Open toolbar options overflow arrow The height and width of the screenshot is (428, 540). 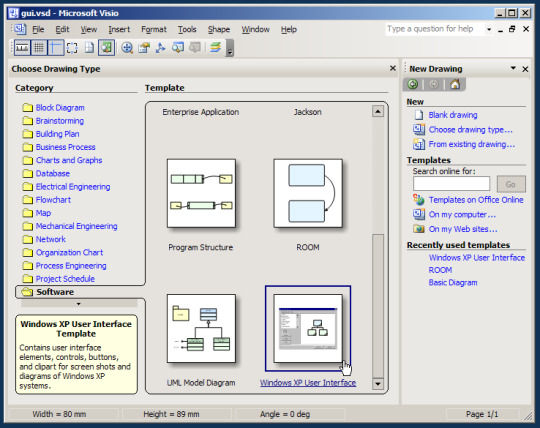pyautogui.click(x=230, y=48)
